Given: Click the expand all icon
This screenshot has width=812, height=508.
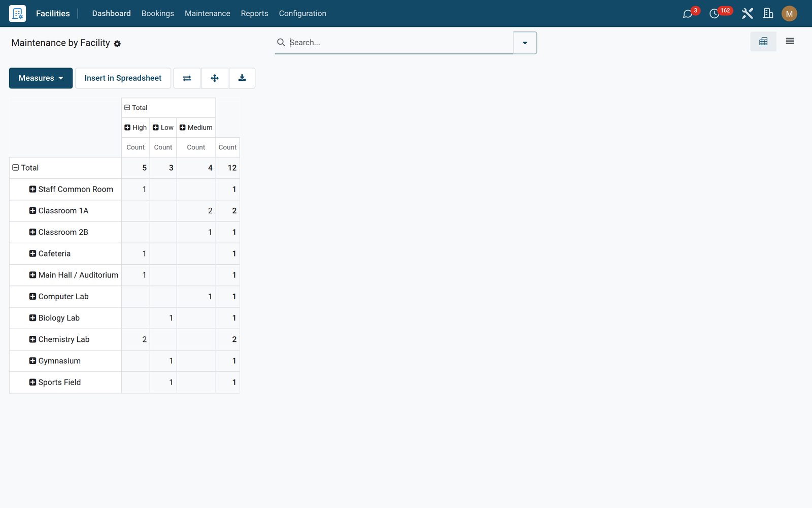Looking at the screenshot, I should point(215,78).
